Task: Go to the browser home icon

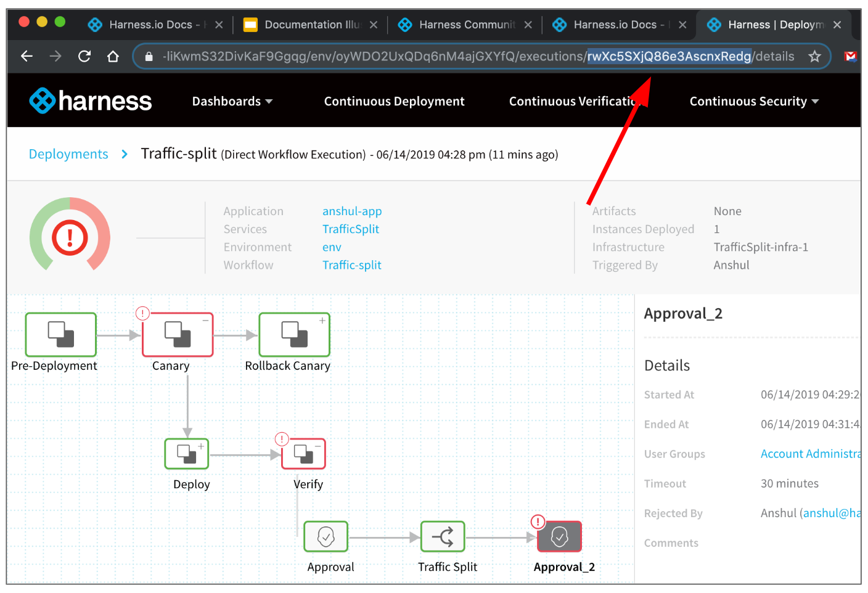Action: point(113,57)
